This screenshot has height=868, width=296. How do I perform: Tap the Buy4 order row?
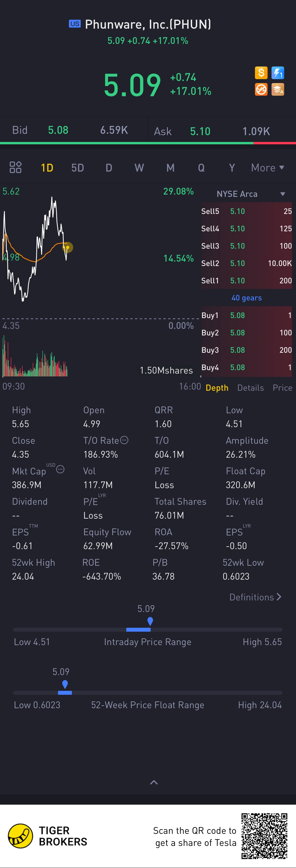(x=247, y=367)
